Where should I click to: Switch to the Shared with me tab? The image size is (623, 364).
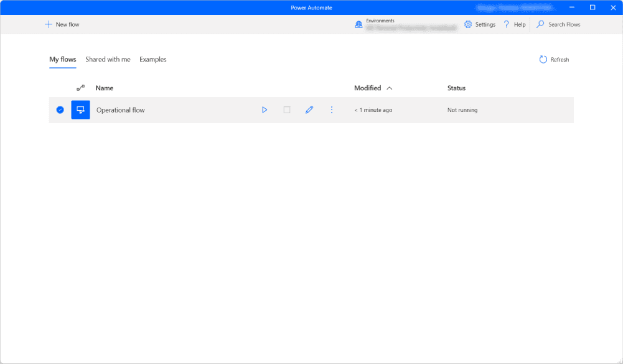[108, 60]
